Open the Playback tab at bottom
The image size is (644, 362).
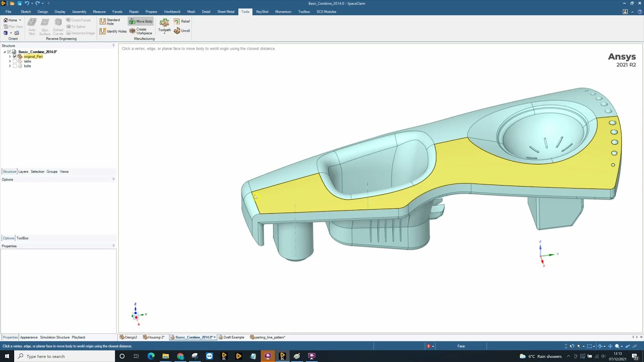click(x=78, y=337)
